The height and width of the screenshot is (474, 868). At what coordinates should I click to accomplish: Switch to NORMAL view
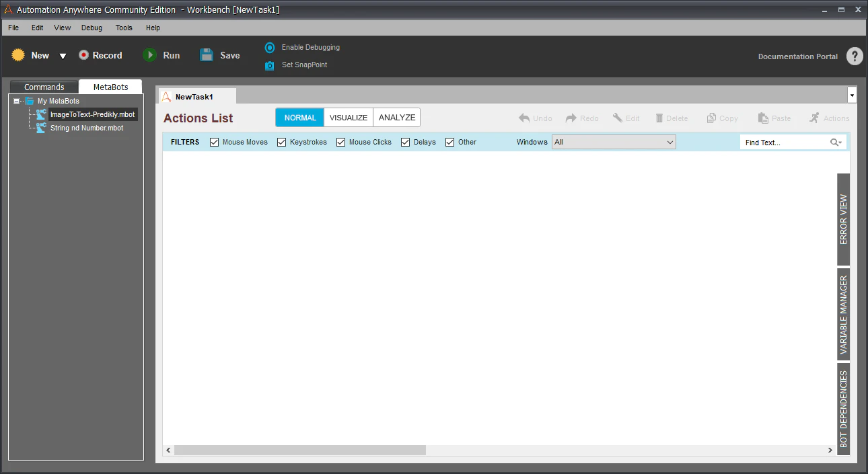[x=300, y=118]
